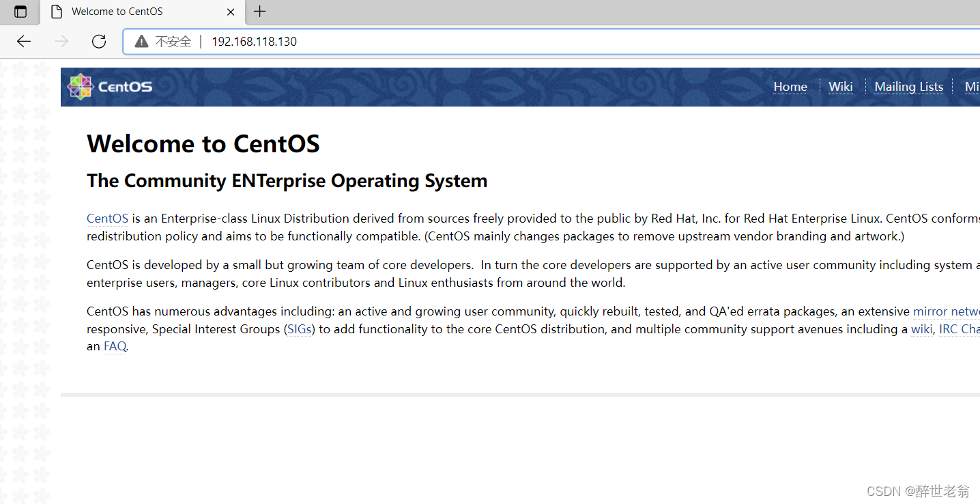Click the Welcome to CentOS heading
Screen dimensions: 980x504
(203, 144)
